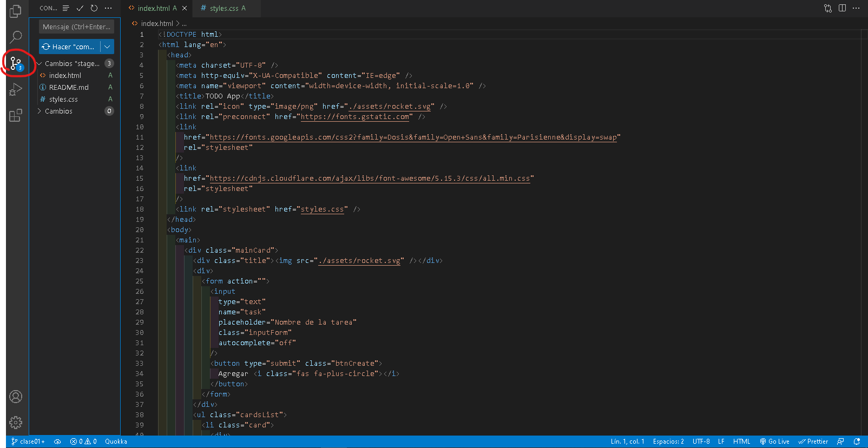Split the editor to the right
868x448 pixels.
pos(842,8)
